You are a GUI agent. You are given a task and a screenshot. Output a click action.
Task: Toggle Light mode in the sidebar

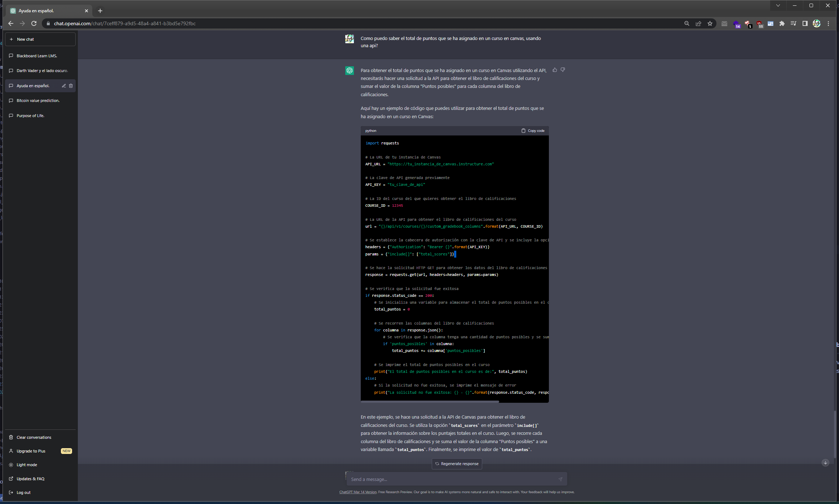click(x=27, y=465)
